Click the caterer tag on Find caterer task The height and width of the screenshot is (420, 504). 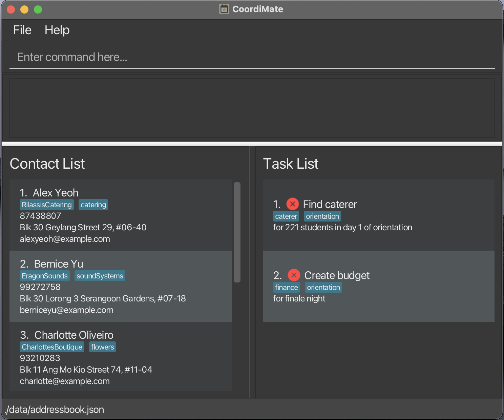(286, 216)
